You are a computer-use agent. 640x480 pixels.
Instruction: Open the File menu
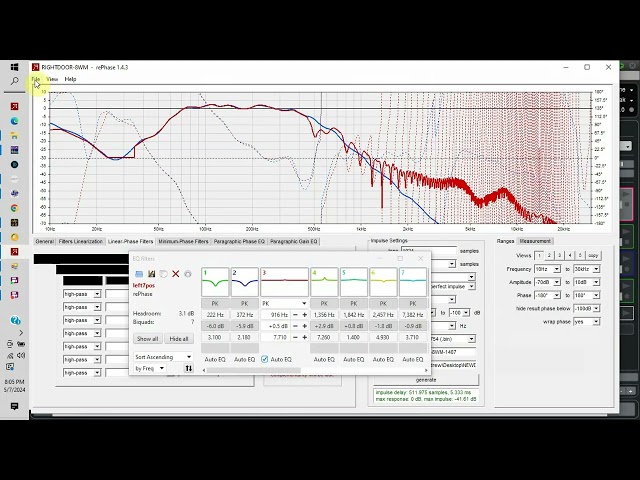pos(36,79)
